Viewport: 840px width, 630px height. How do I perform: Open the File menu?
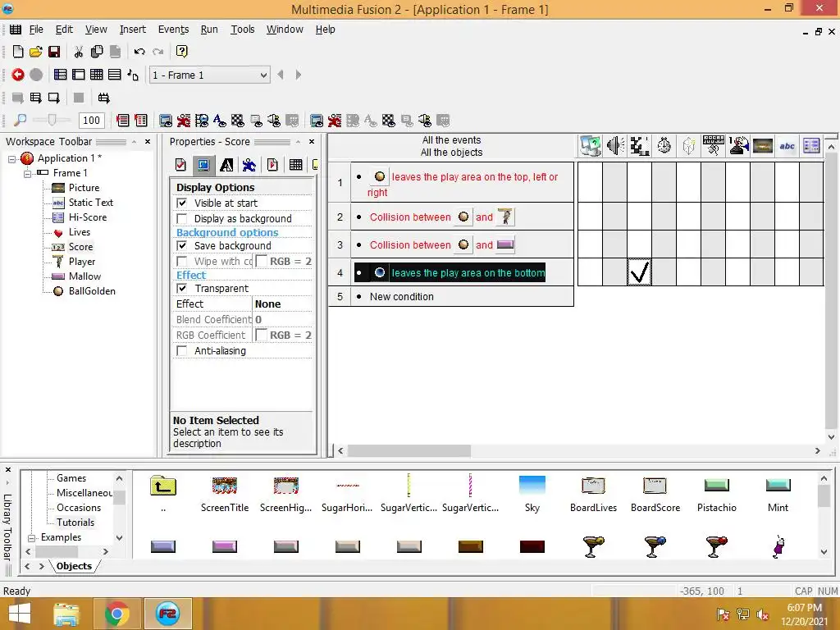[x=36, y=30]
